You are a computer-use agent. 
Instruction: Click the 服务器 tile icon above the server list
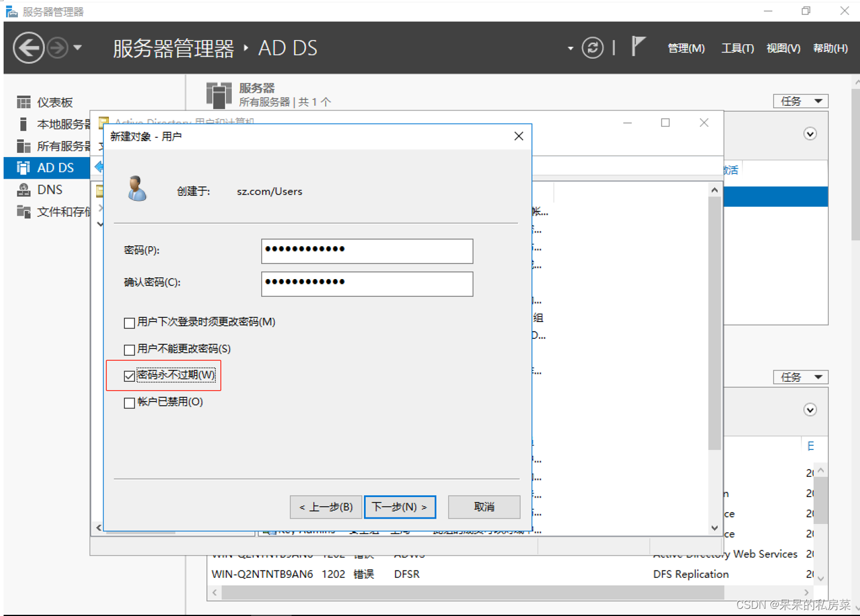point(219,96)
